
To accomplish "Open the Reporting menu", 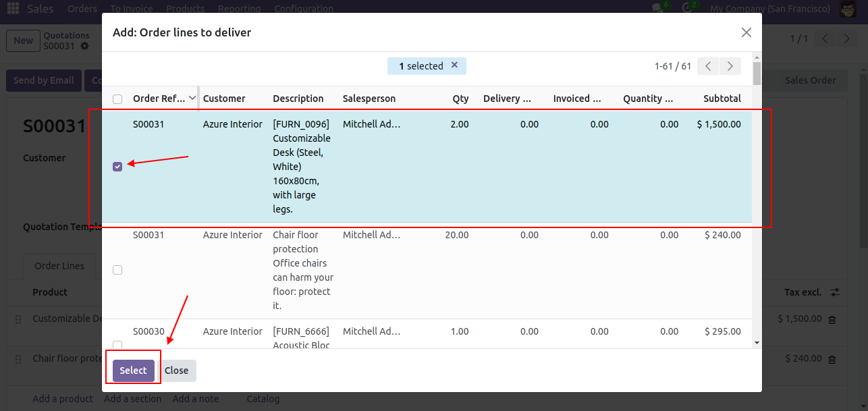I will tap(240, 9).
